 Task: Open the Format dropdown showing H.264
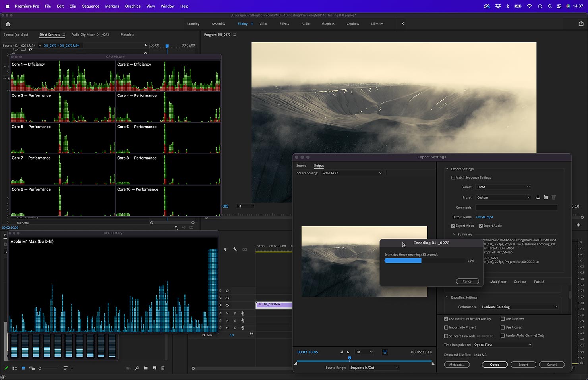click(503, 187)
